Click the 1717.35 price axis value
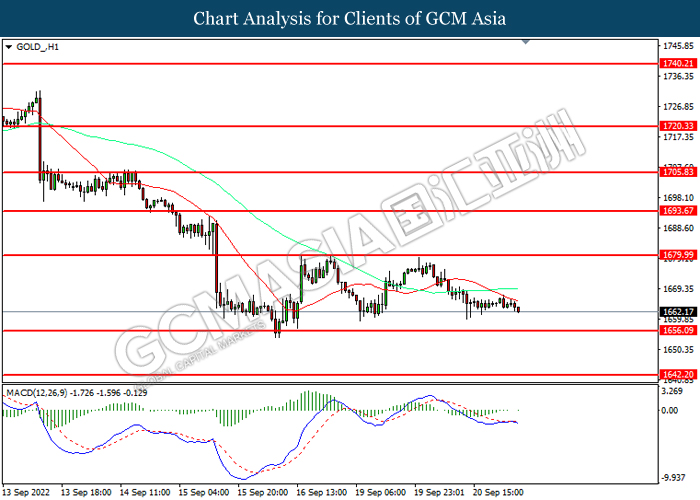Viewport: 700px width, 500px height. click(679, 137)
